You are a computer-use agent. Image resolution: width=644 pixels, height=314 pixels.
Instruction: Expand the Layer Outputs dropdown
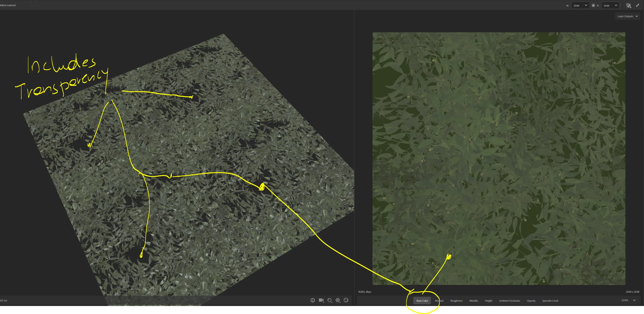[628, 16]
